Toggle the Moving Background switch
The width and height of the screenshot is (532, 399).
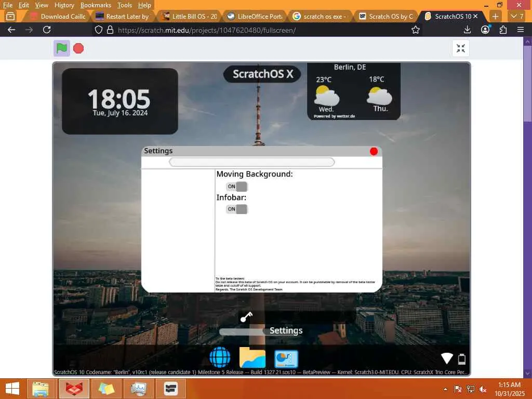(x=237, y=187)
